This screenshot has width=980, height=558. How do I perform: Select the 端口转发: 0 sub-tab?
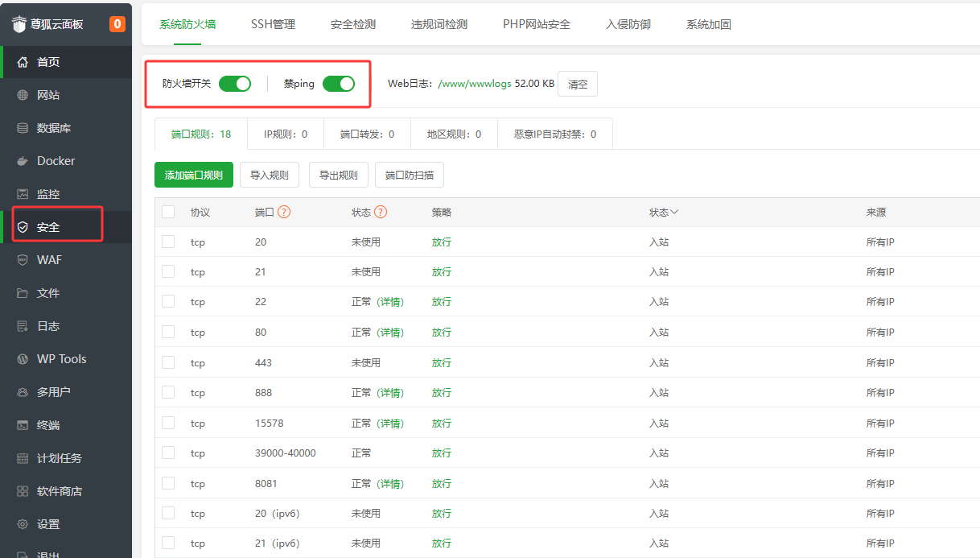(x=367, y=134)
